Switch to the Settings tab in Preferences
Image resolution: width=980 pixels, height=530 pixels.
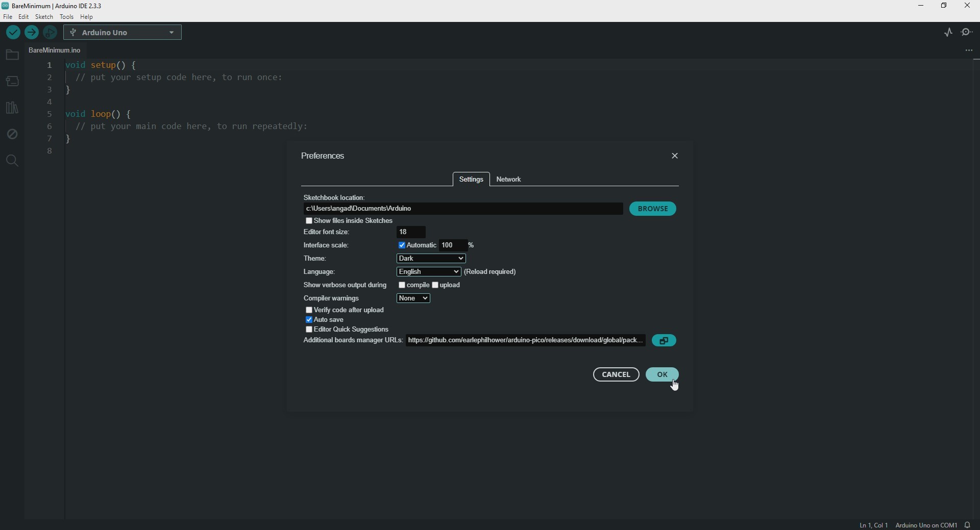[471, 180]
